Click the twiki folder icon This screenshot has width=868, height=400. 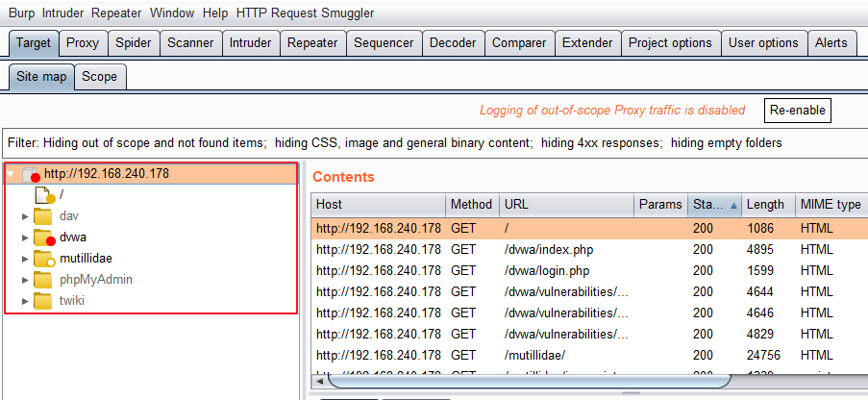(42, 301)
